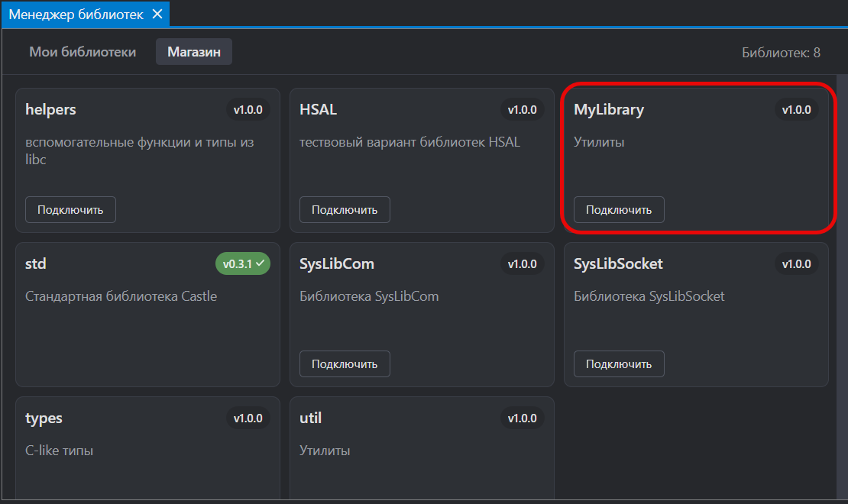This screenshot has width=848, height=504.
Task: Connect the MyLibrary library with Подключить
Action: pyautogui.click(x=619, y=210)
